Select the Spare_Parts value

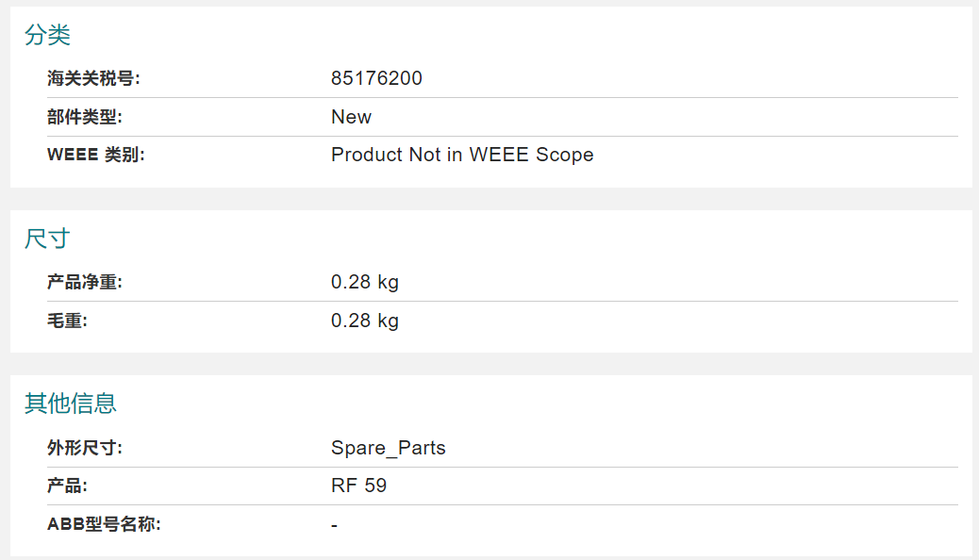coord(389,448)
